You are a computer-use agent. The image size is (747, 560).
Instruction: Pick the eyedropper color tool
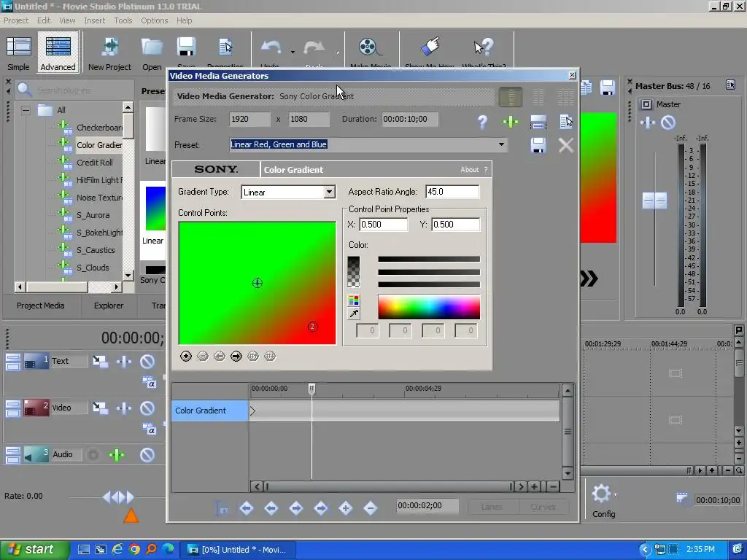tap(354, 314)
